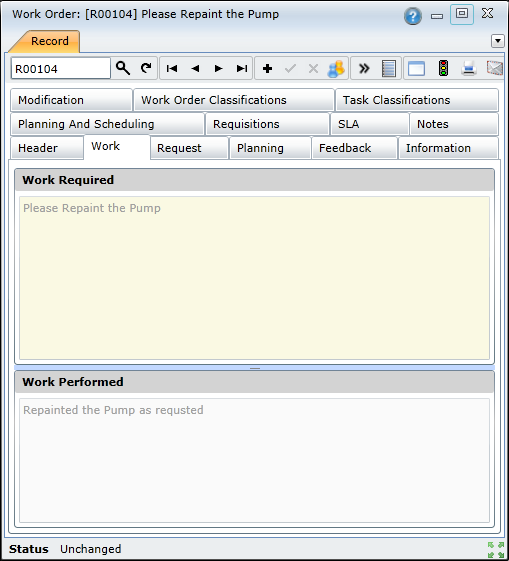Click the search magnifier icon
509x561 pixels.
[123, 68]
